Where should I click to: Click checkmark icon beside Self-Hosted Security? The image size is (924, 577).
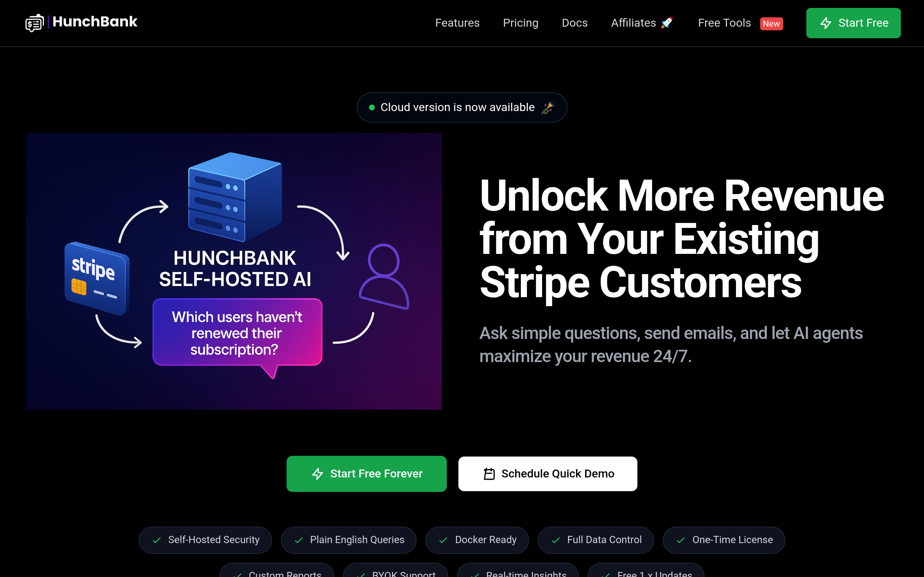[x=157, y=540]
